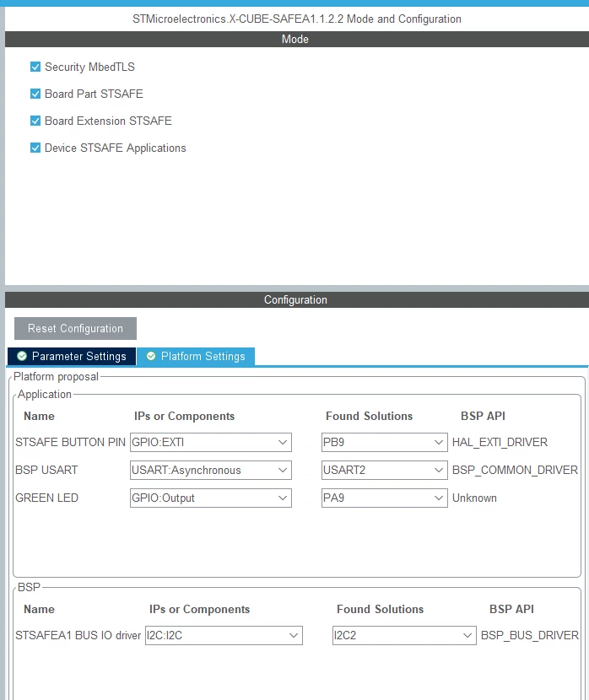Click the BSP USART row label

46,470
